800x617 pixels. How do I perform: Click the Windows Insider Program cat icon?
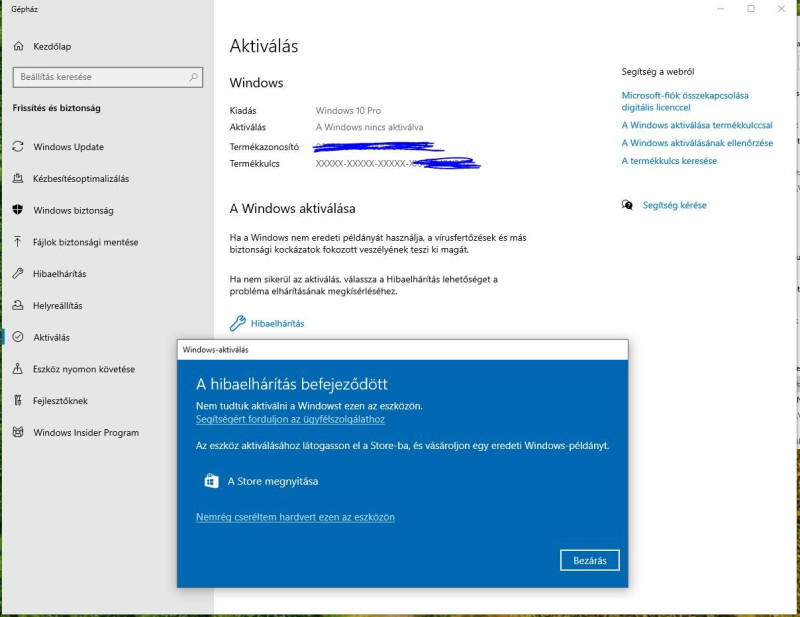[18, 432]
